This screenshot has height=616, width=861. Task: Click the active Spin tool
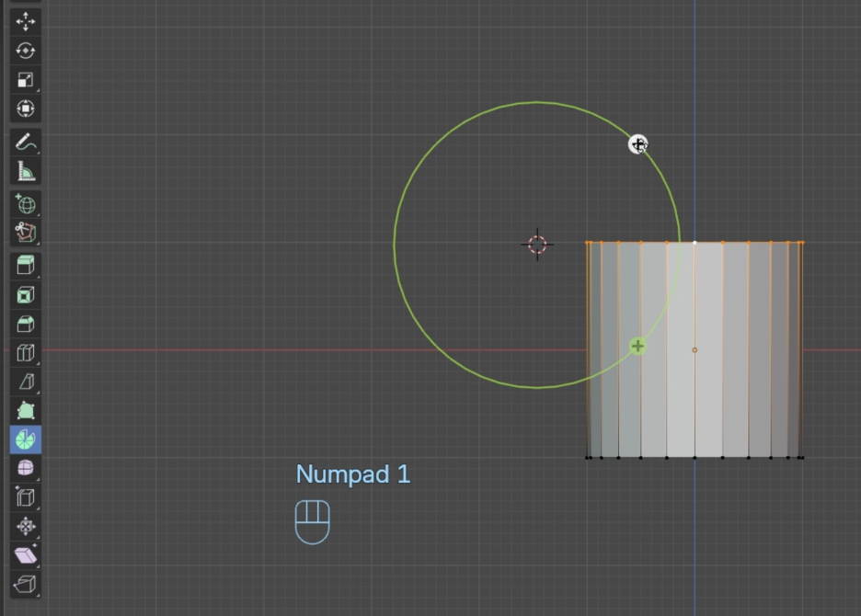[x=25, y=439]
